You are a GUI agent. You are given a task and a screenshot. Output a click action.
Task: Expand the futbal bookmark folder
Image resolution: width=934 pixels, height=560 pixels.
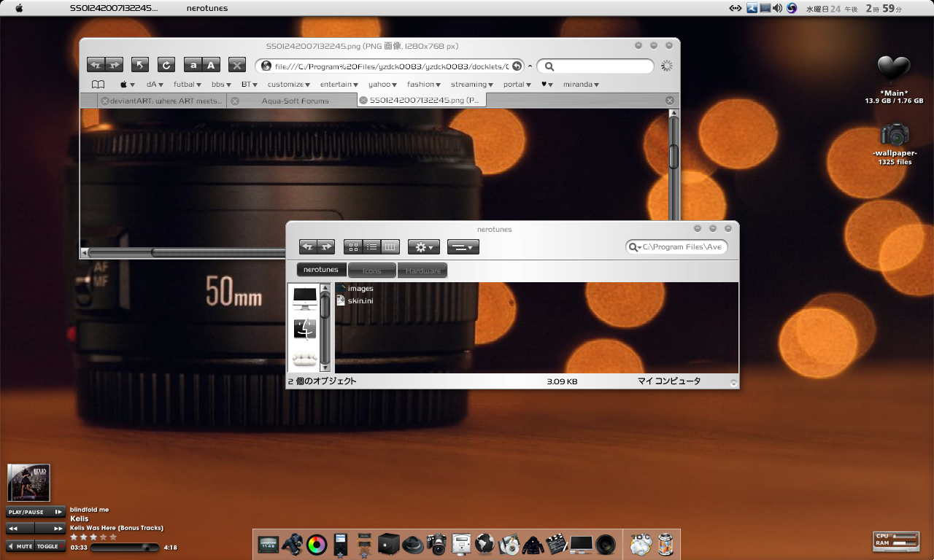point(187,85)
